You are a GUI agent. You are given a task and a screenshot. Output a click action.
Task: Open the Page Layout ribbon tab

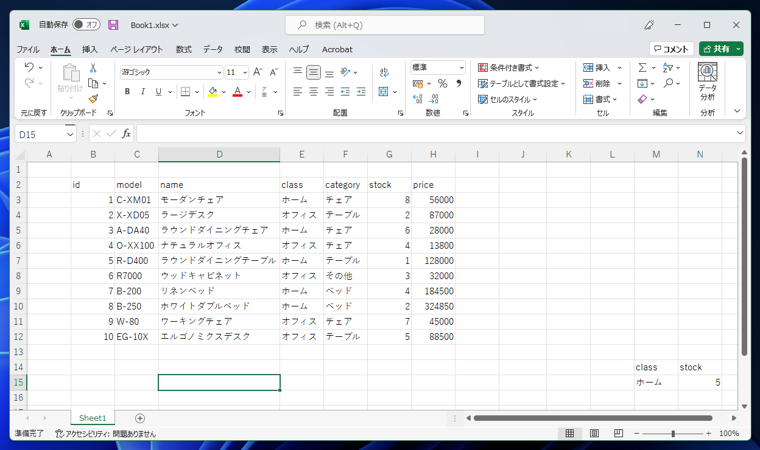click(136, 49)
